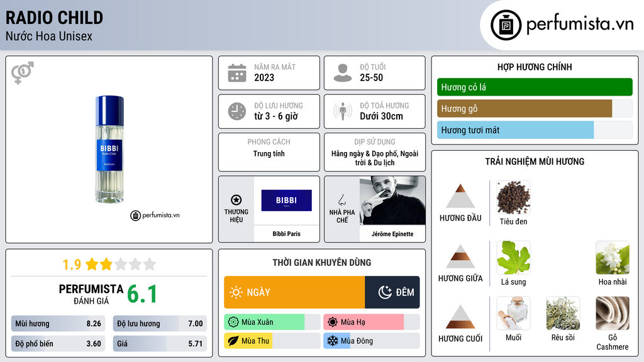Click the Thời gian khuyên dùng heading

(x=322, y=262)
